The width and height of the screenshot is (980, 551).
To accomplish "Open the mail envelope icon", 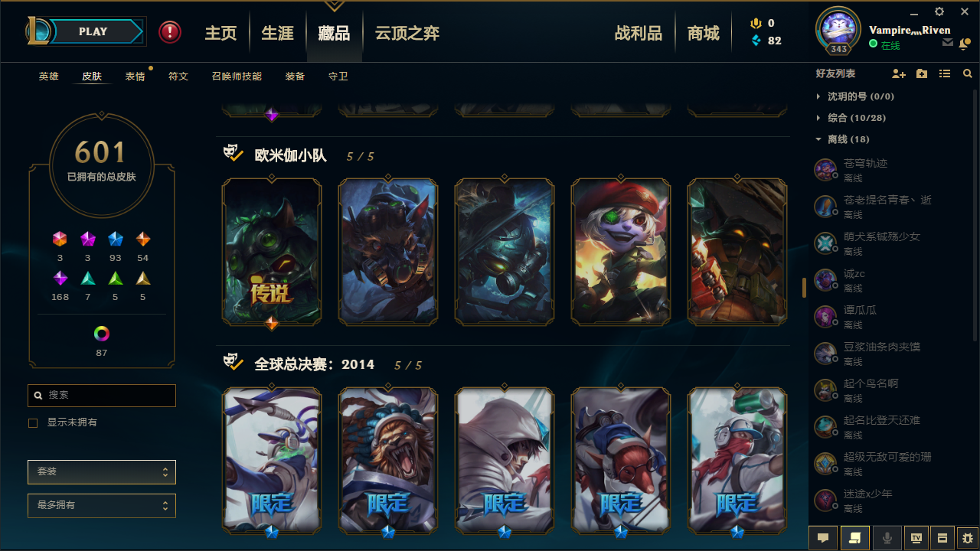I will click(x=948, y=44).
